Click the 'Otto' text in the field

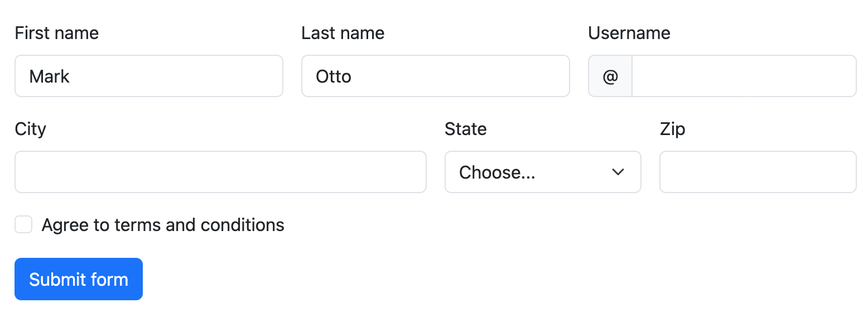[x=334, y=76]
